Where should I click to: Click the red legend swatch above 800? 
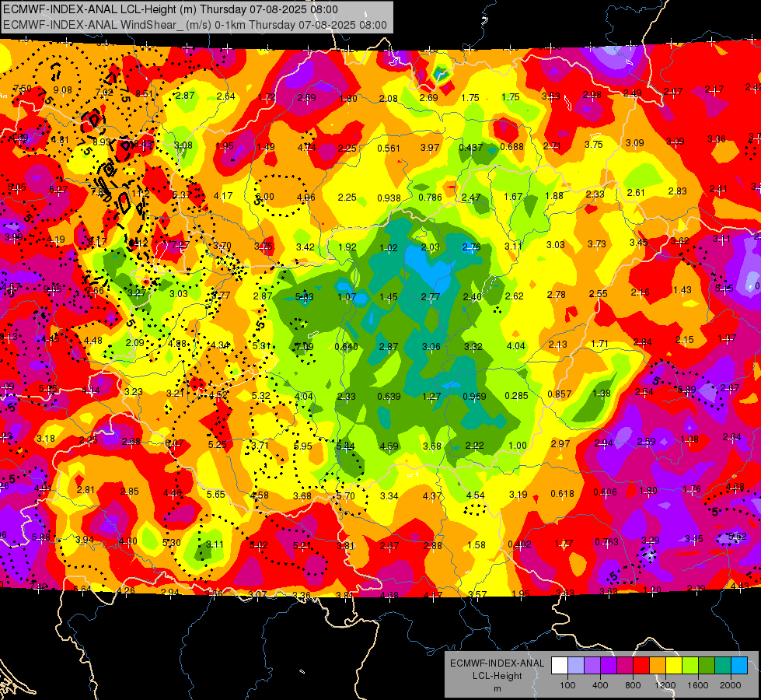[x=641, y=666]
